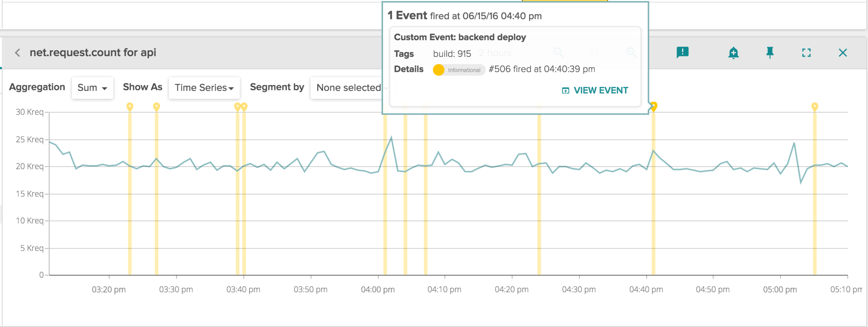Click the left of two adjacent pins before 03:40 pm

point(237,107)
